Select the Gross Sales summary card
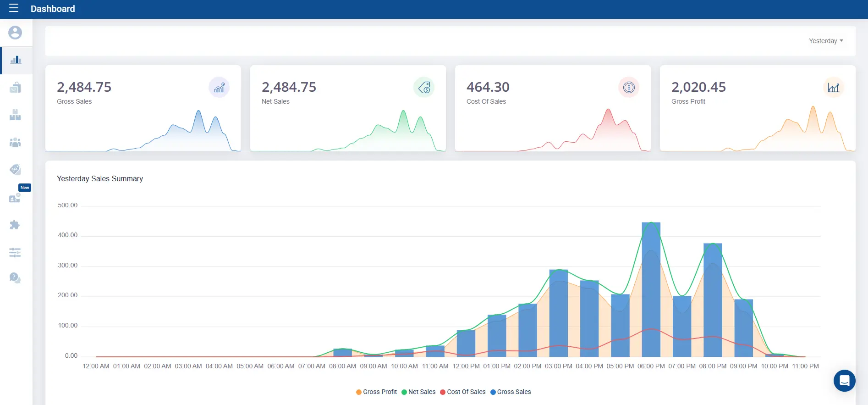The image size is (868, 405). [143, 108]
